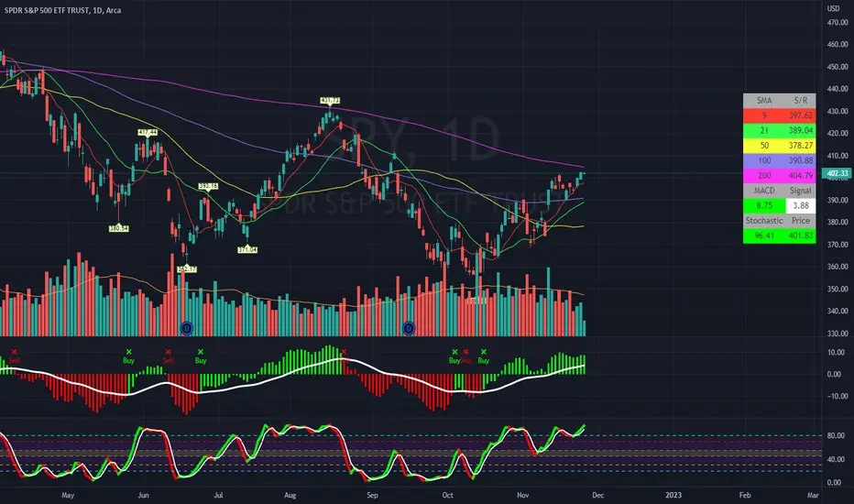Click the Nov label on time axis
The image size is (854, 504).
(523, 495)
